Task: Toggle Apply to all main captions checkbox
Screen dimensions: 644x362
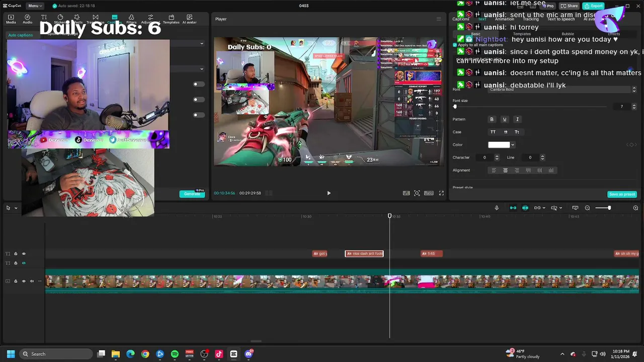Action: [455, 45]
